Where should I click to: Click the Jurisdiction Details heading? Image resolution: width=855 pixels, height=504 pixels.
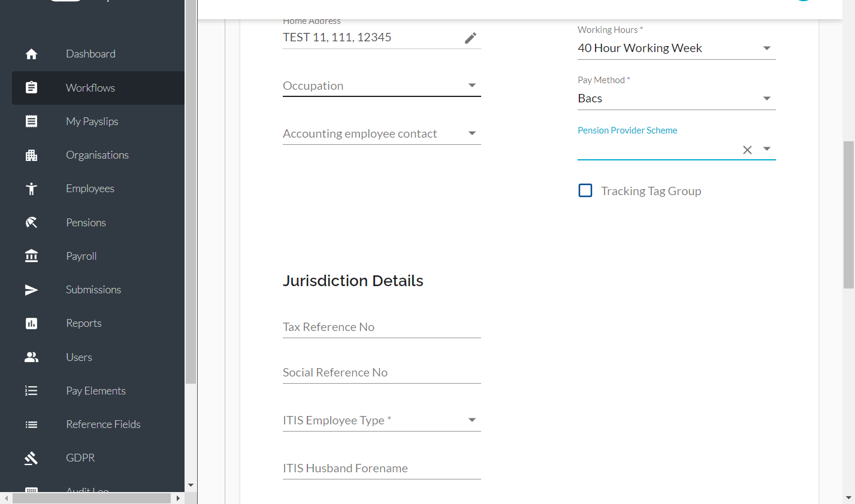click(353, 281)
